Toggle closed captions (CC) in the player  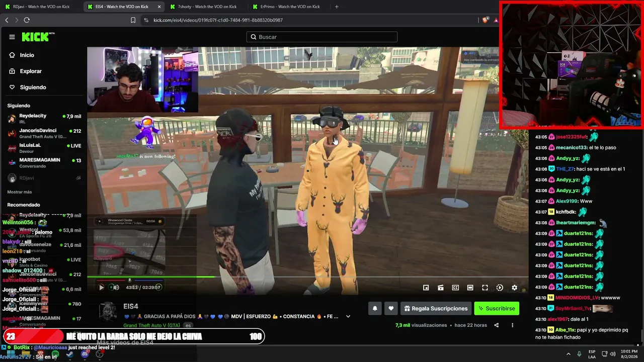(455, 288)
